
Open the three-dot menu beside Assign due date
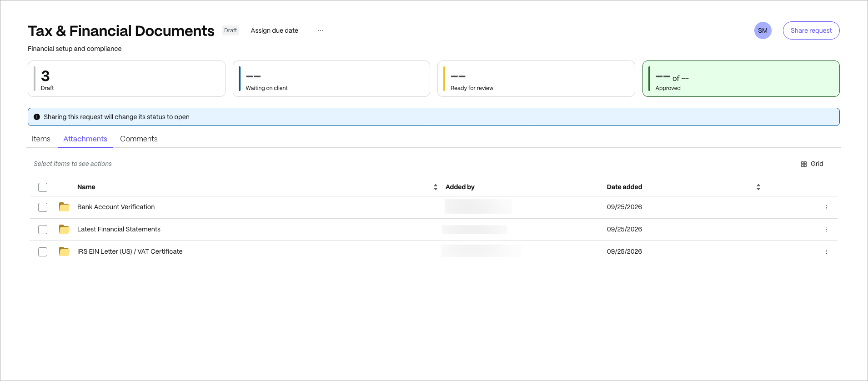point(321,30)
